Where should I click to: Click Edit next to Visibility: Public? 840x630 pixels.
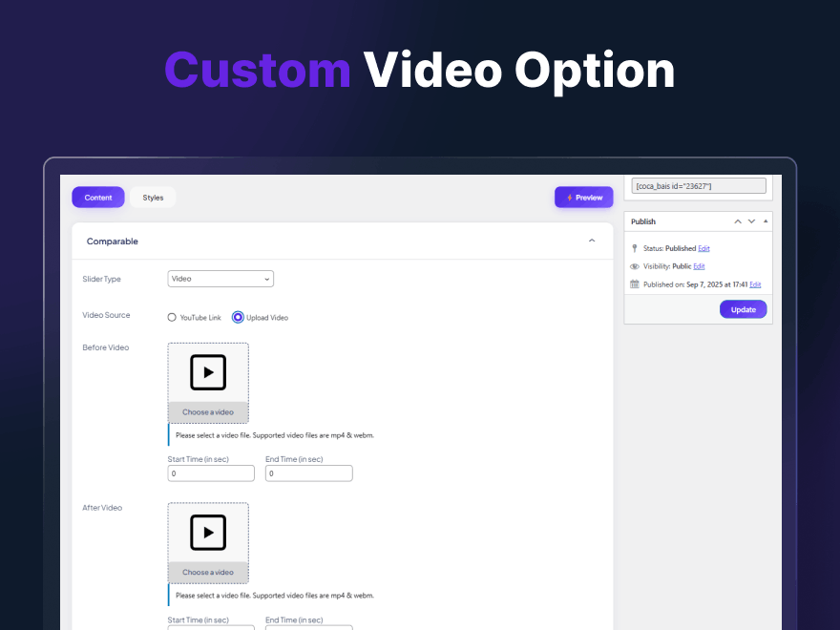tap(701, 266)
